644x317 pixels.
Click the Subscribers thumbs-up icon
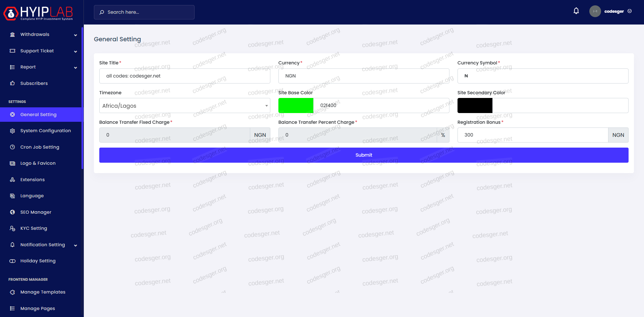12,83
